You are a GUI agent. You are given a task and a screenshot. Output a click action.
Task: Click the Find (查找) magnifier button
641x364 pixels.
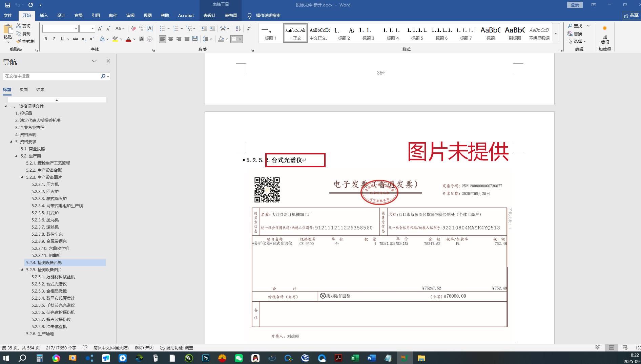(x=575, y=26)
